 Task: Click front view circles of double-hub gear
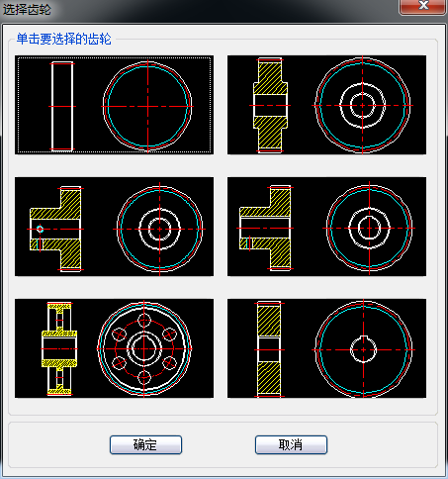coord(363,105)
